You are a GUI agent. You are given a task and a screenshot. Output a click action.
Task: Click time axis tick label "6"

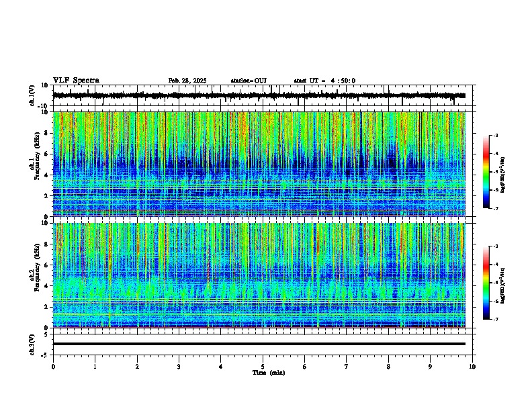pyautogui.click(x=304, y=367)
